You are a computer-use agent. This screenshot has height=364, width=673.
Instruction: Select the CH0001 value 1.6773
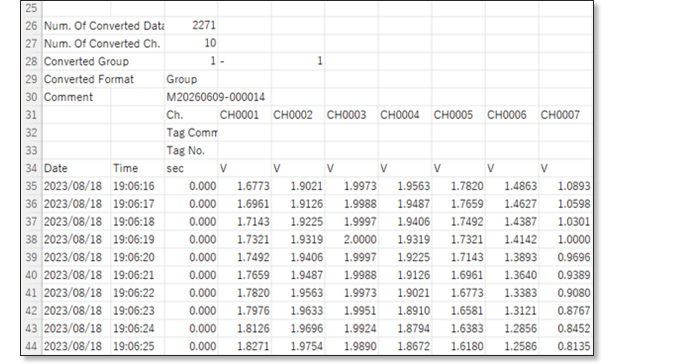(x=244, y=186)
